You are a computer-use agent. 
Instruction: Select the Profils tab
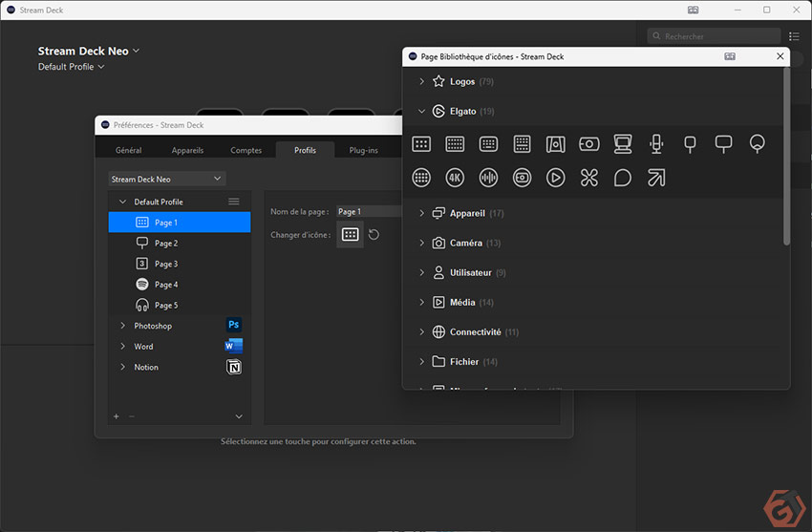(305, 150)
